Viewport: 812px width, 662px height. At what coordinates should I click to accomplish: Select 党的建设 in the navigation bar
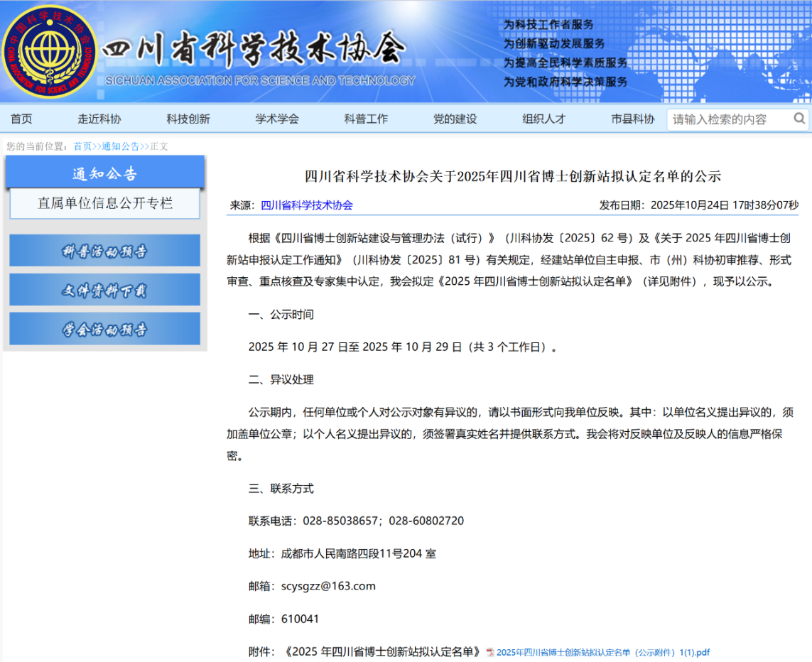pos(455,119)
